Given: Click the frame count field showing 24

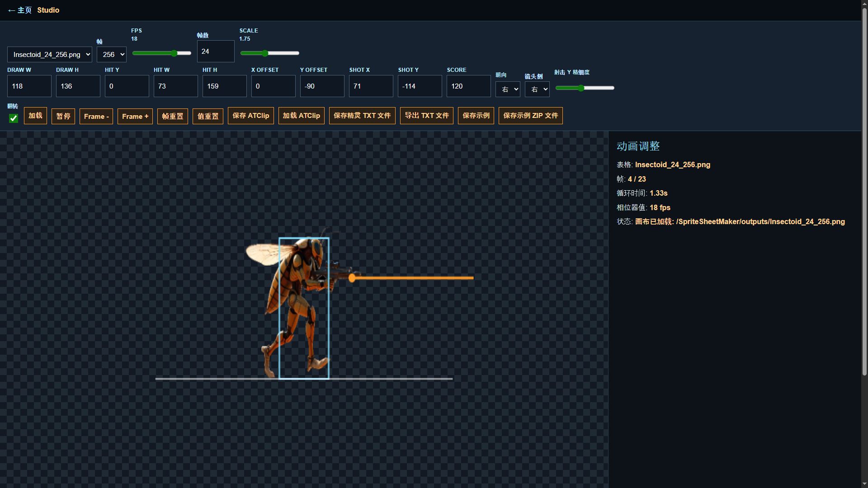Looking at the screenshot, I should pyautogui.click(x=216, y=52).
